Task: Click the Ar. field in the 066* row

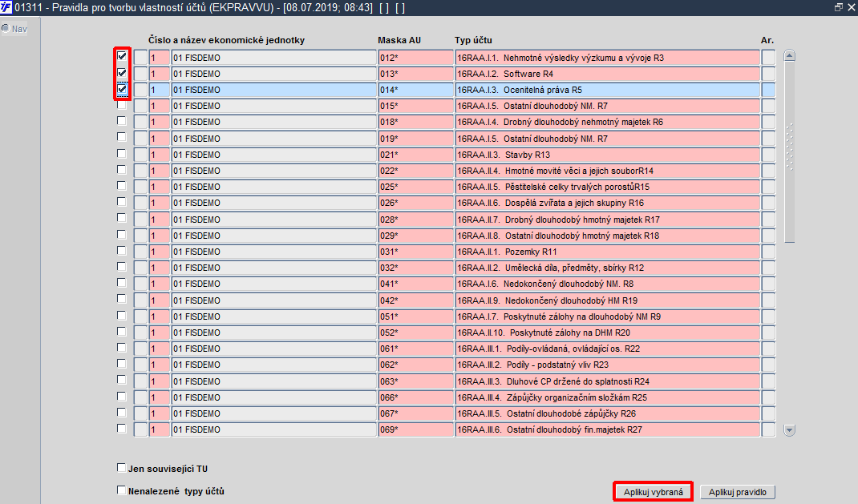Action: (x=768, y=397)
